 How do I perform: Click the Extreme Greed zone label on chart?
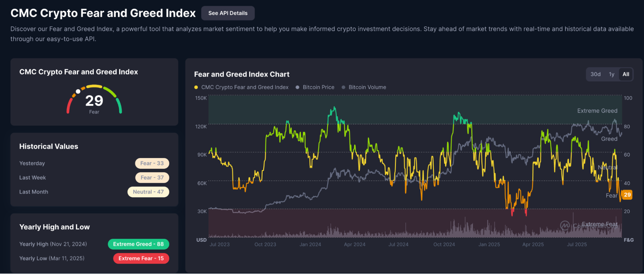tap(597, 111)
